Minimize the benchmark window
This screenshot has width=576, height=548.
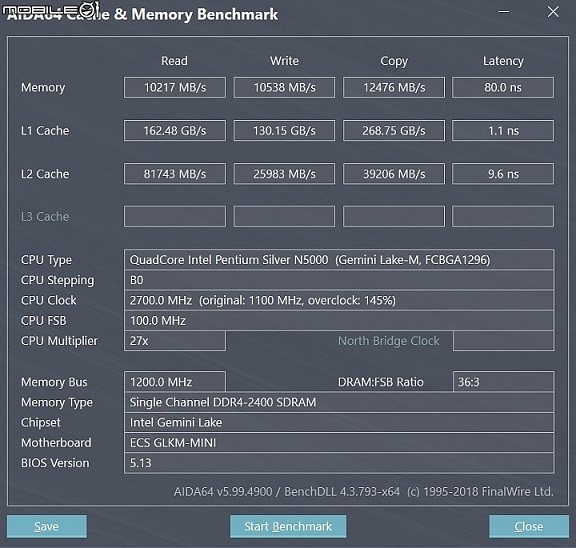click(503, 12)
